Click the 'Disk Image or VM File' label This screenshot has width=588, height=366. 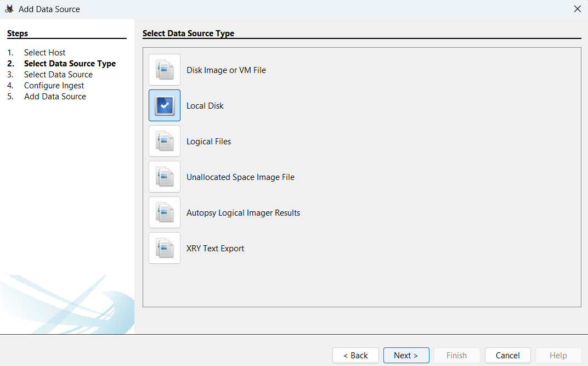pyautogui.click(x=226, y=70)
